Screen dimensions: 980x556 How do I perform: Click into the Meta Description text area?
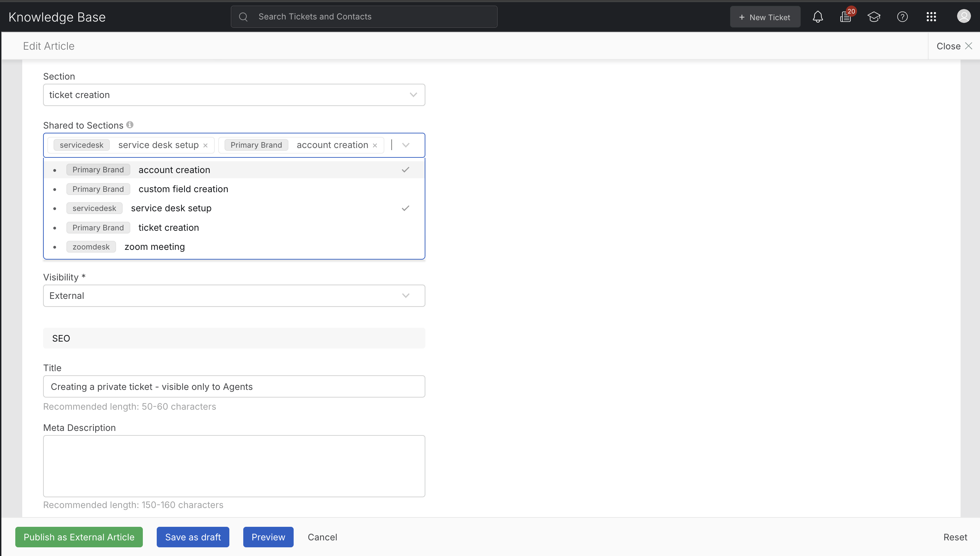coord(234,466)
